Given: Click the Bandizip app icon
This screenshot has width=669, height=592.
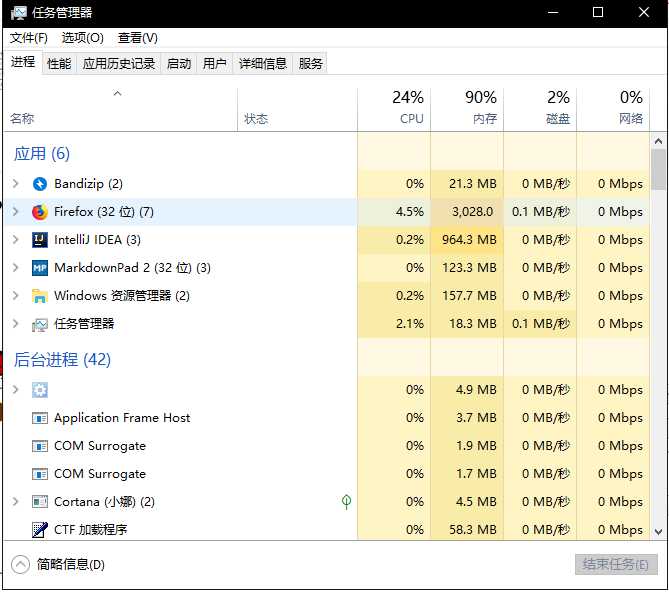Looking at the screenshot, I should [40, 184].
